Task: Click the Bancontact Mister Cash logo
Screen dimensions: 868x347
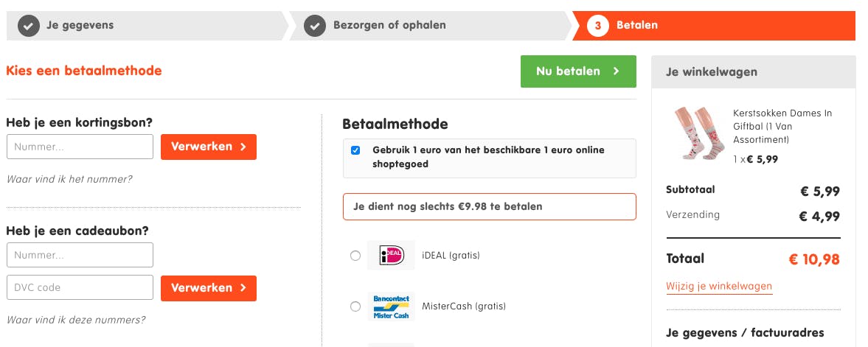Action: 391,306
